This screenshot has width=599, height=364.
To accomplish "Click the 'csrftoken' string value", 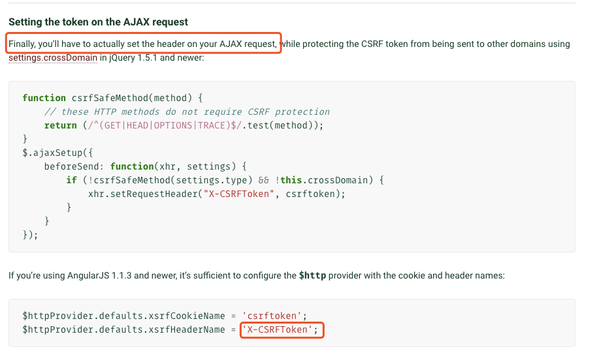I will click(x=272, y=316).
